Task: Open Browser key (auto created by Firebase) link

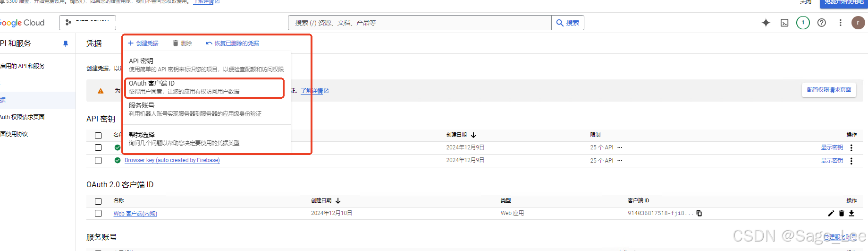Action: tap(172, 160)
